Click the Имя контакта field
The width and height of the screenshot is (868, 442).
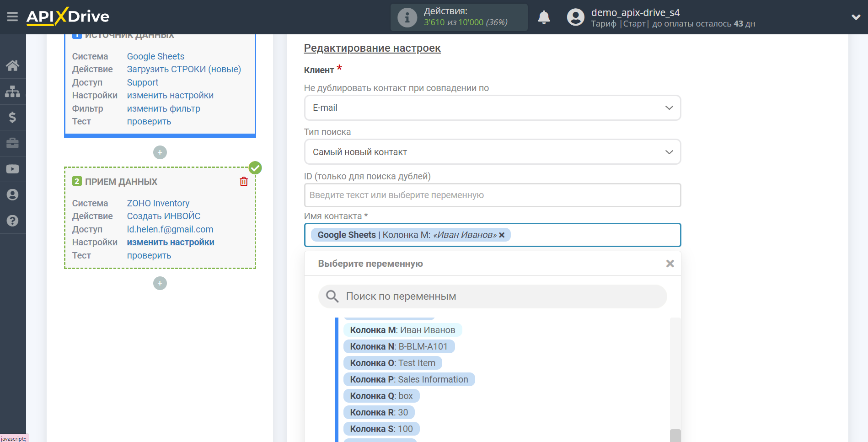(493, 235)
